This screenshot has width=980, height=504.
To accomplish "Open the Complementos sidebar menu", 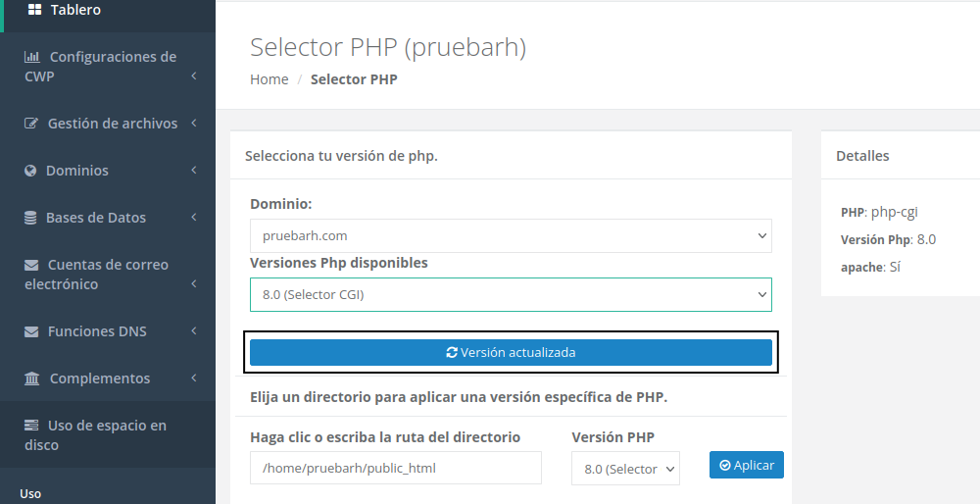I will 99,378.
